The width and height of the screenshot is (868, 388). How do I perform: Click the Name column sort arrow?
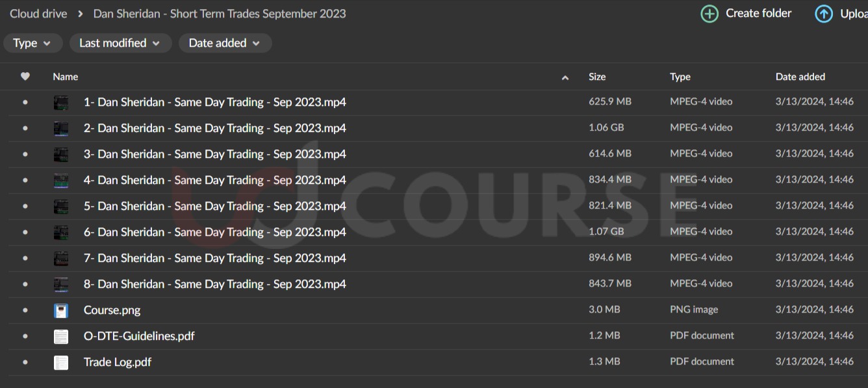coord(565,77)
